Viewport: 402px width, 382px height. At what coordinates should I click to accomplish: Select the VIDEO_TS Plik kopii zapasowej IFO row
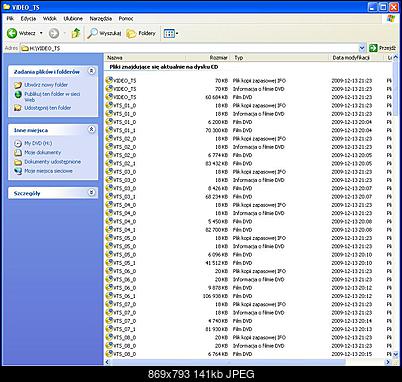[x=248, y=81]
